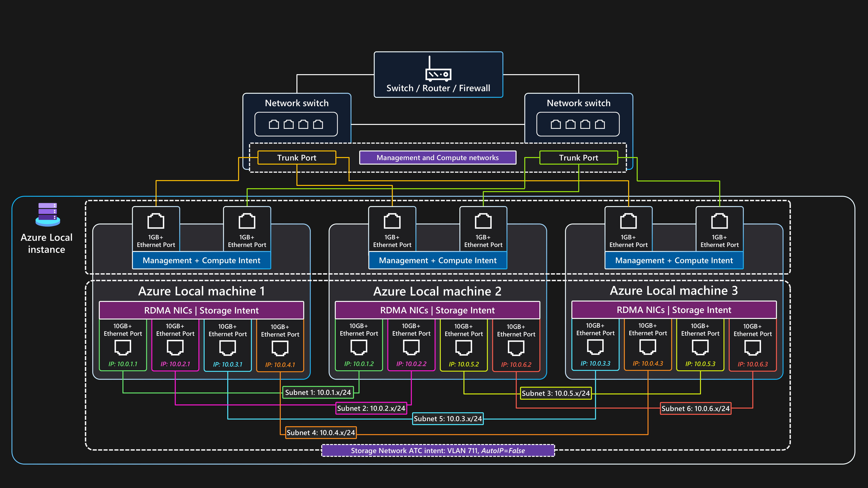Viewport: 868px width, 488px height.
Task: Click the Azure Local machine 1 title
Action: pos(201,291)
